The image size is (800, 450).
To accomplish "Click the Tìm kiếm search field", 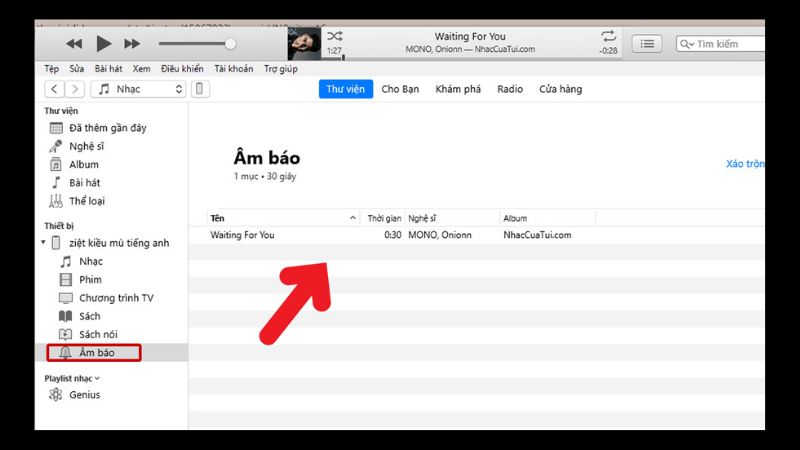I will click(720, 44).
